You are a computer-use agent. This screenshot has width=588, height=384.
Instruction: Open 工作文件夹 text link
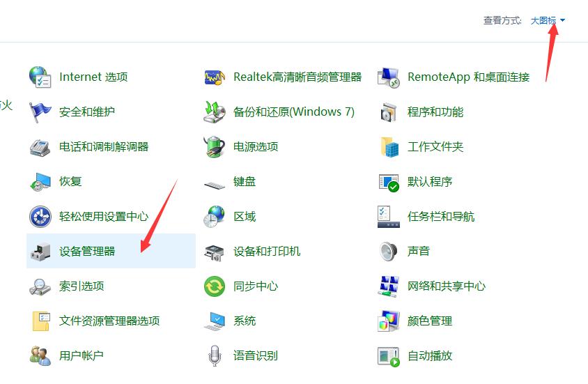pyautogui.click(x=435, y=146)
